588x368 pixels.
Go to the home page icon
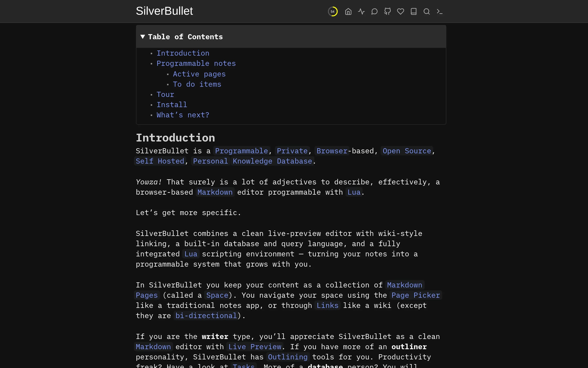pyautogui.click(x=348, y=11)
